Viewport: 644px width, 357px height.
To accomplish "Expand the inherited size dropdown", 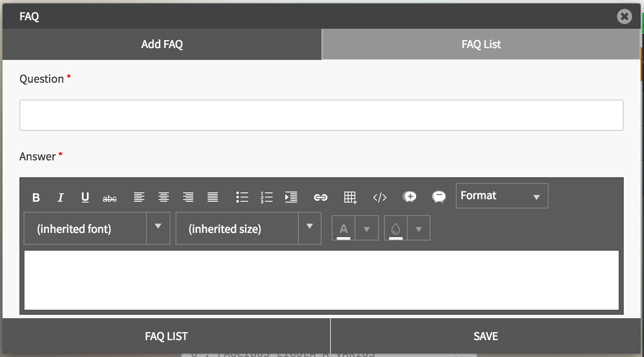I will click(310, 228).
